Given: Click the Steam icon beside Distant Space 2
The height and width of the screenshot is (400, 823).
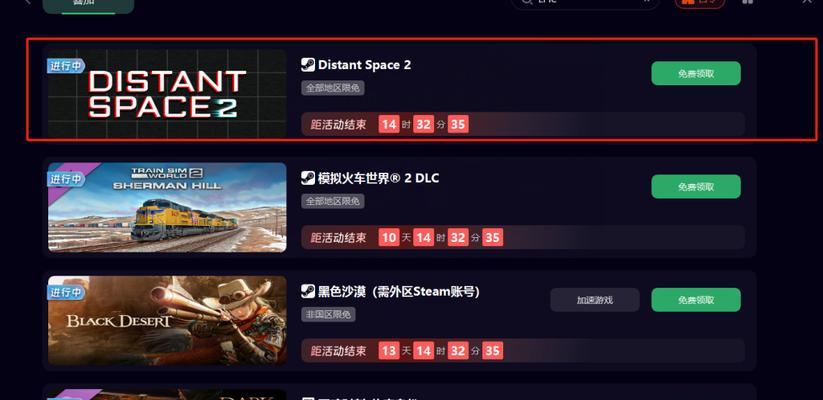Looking at the screenshot, I should [308, 65].
